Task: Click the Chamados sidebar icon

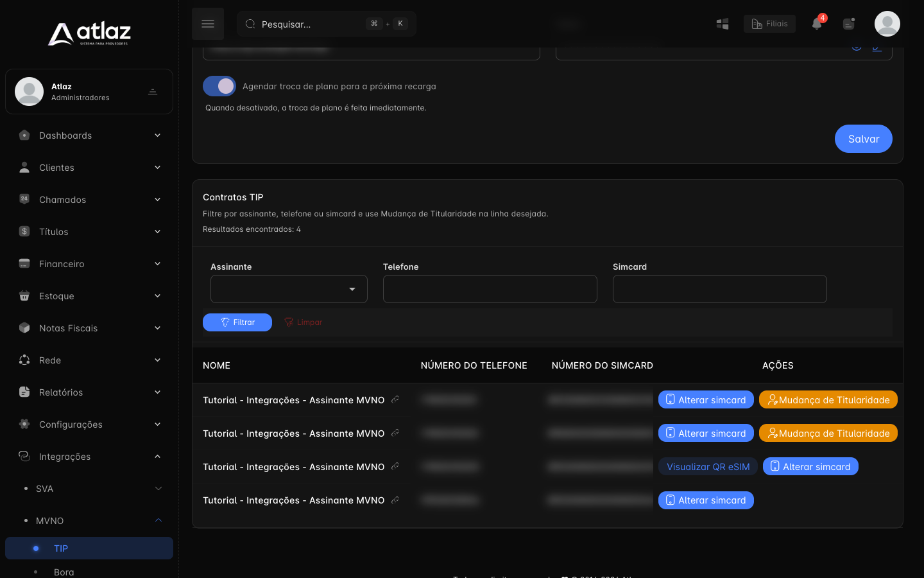Action: point(24,199)
